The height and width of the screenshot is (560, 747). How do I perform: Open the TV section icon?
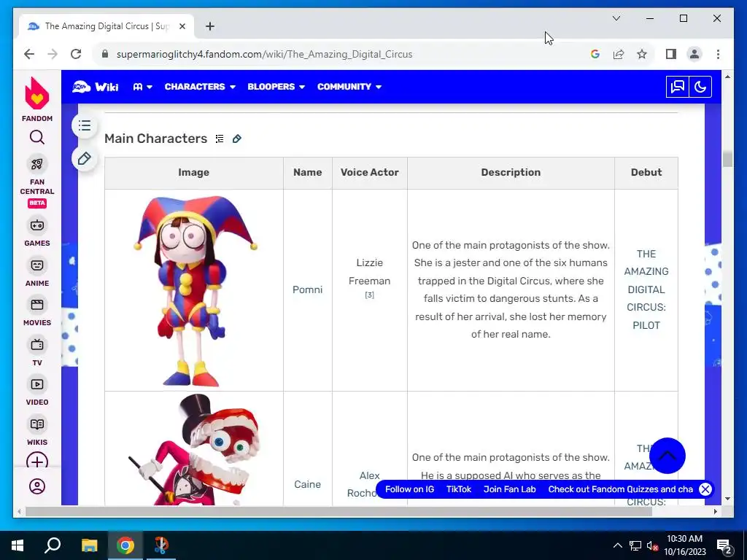(37, 345)
